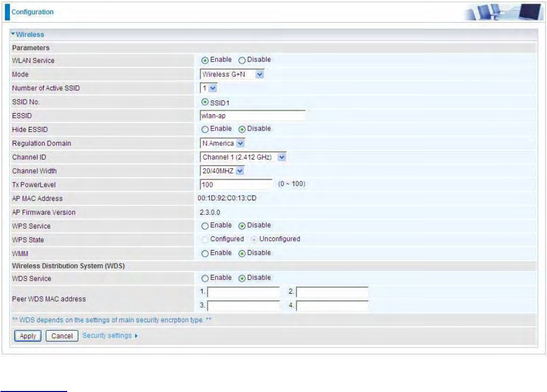547x392 pixels.
Task: Click the Wireless Distribution System (WDS) heading
Action: 68,266
